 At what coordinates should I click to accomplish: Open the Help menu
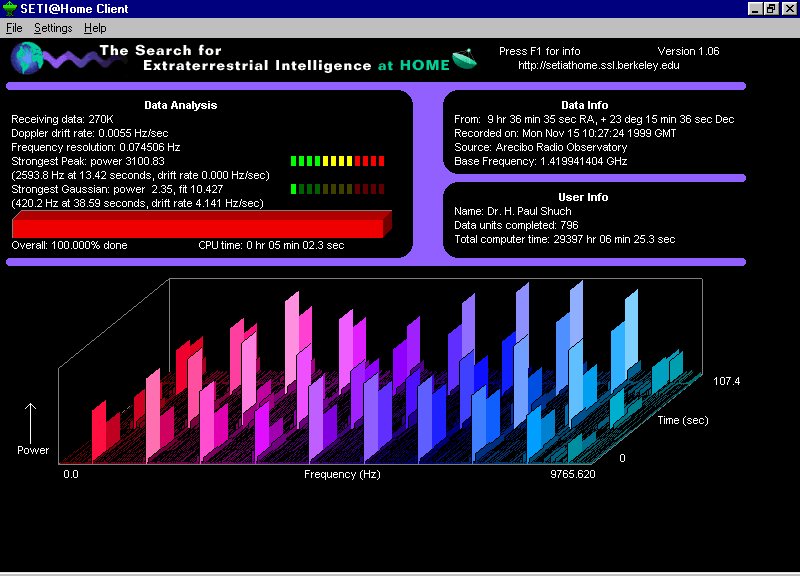[95, 28]
